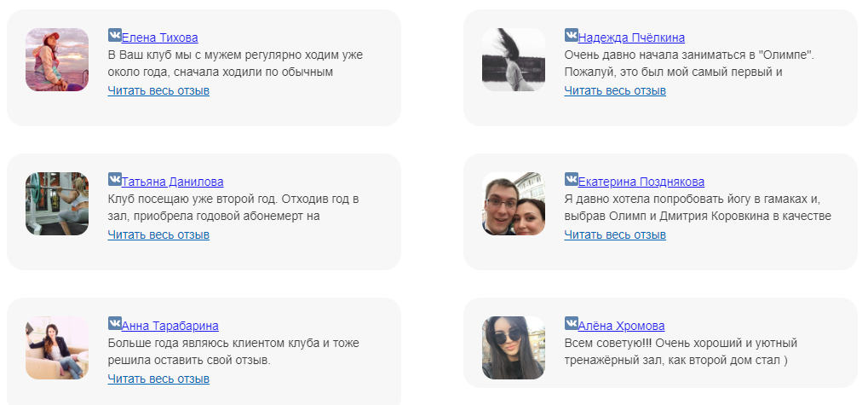Click Алёна Хромова avatar with sunglasses

[x=514, y=348]
